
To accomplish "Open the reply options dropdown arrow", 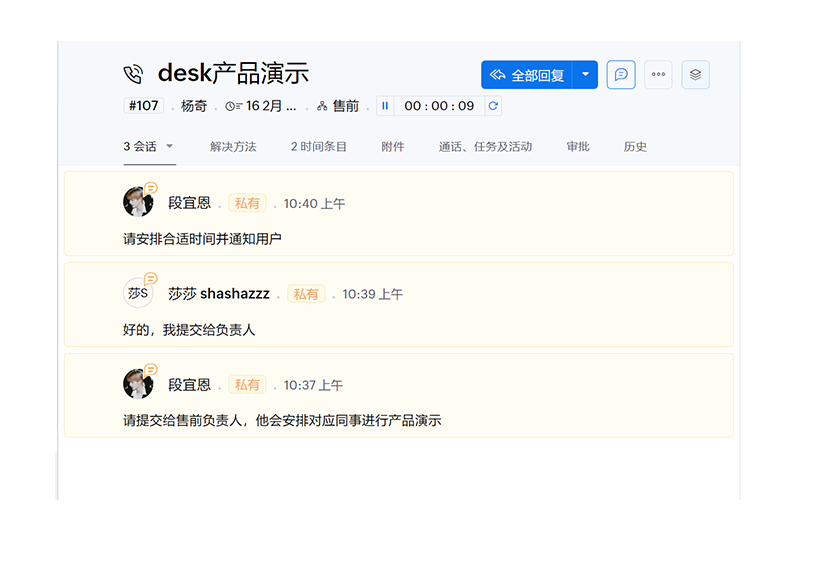I will click(x=586, y=75).
